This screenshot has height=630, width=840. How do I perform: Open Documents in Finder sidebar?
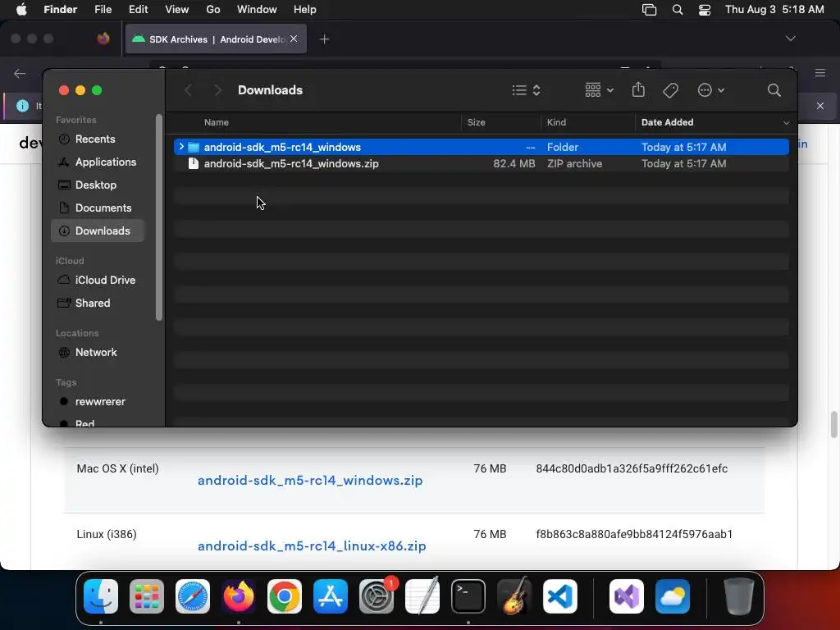click(98, 208)
